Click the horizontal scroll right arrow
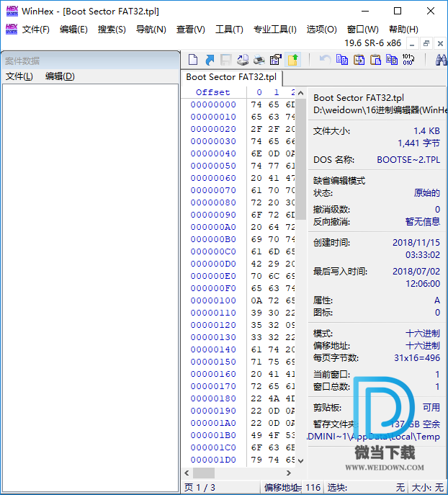This screenshot has width=448, height=495. point(288,473)
